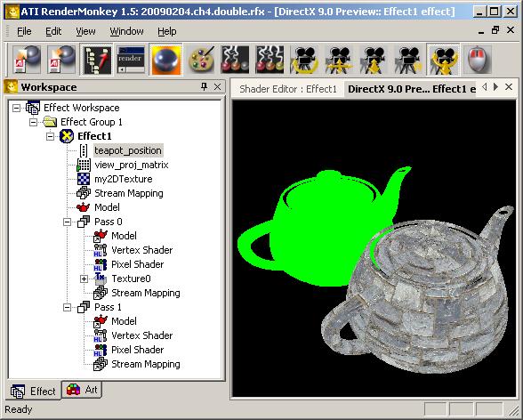Open the Edit menu

[x=53, y=31]
